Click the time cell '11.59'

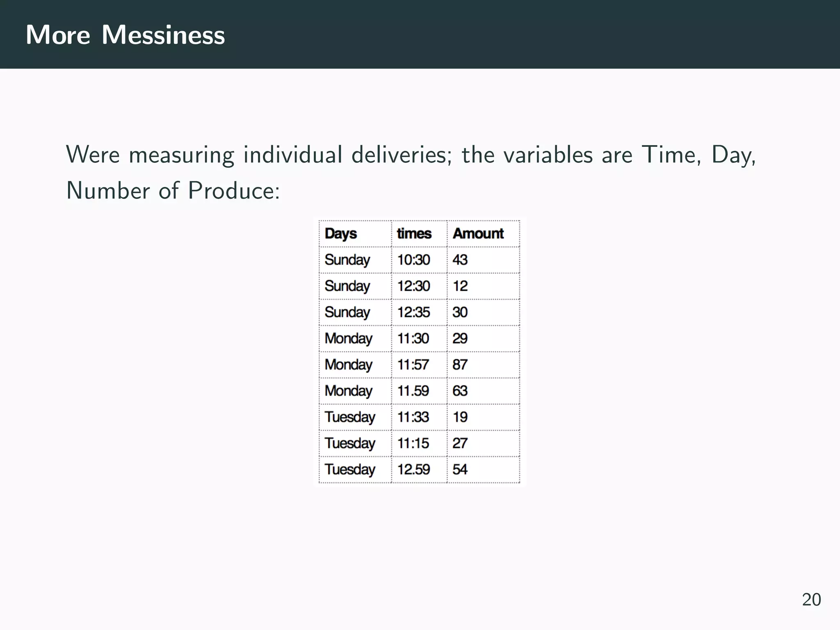(x=419, y=391)
